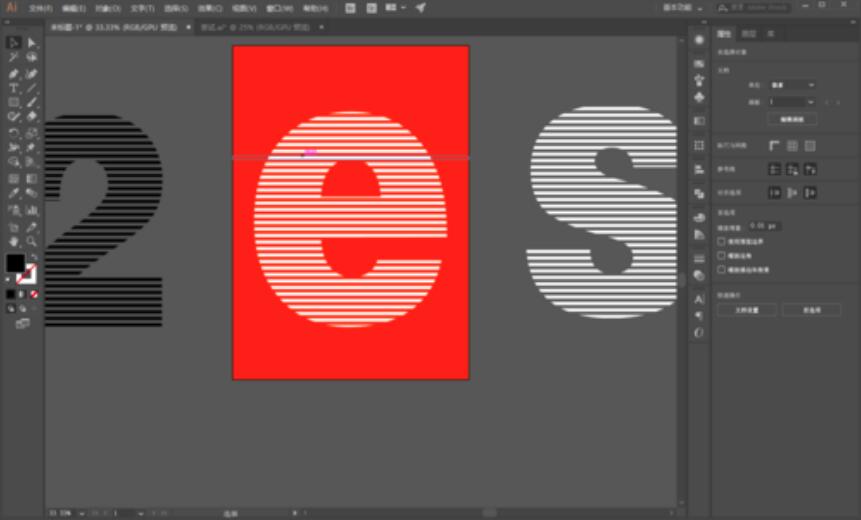Select the Line Segment tool
The height and width of the screenshot is (520, 861).
[31, 88]
